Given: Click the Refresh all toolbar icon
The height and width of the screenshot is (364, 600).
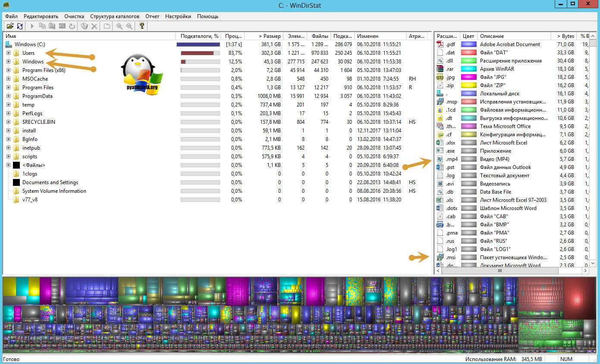Looking at the screenshot, I should [19, 26].
